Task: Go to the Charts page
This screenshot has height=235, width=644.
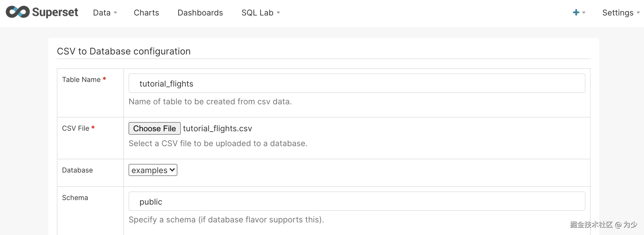Action: pos(146,13)
